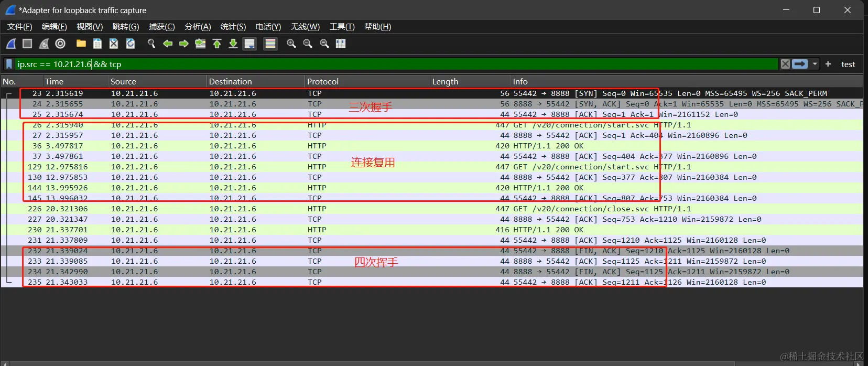
Task: Open the 编辑(E) menu
Action: click(55, 27)
